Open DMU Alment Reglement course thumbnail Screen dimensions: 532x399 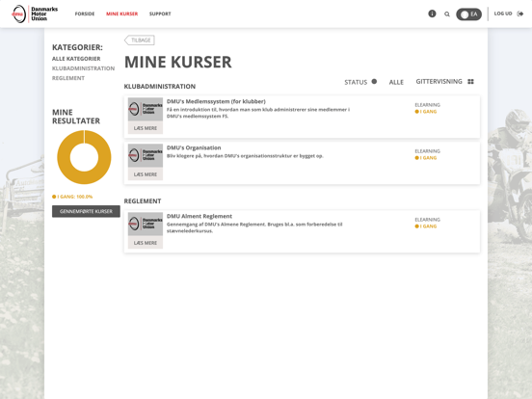click(146, 224)
